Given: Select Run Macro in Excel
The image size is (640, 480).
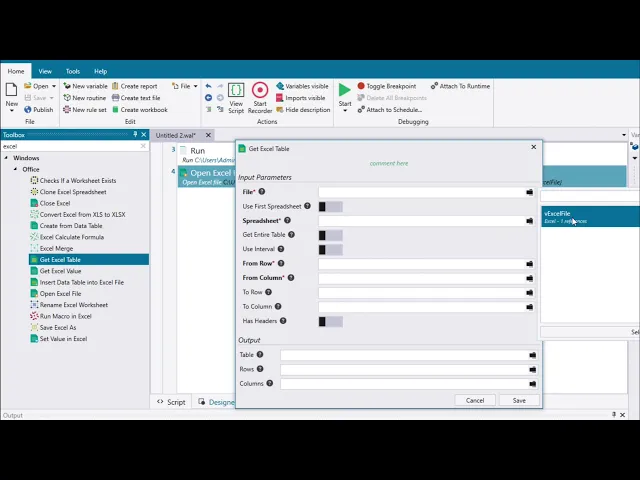Looking at the screenshot, I should [x=61, y=316].
